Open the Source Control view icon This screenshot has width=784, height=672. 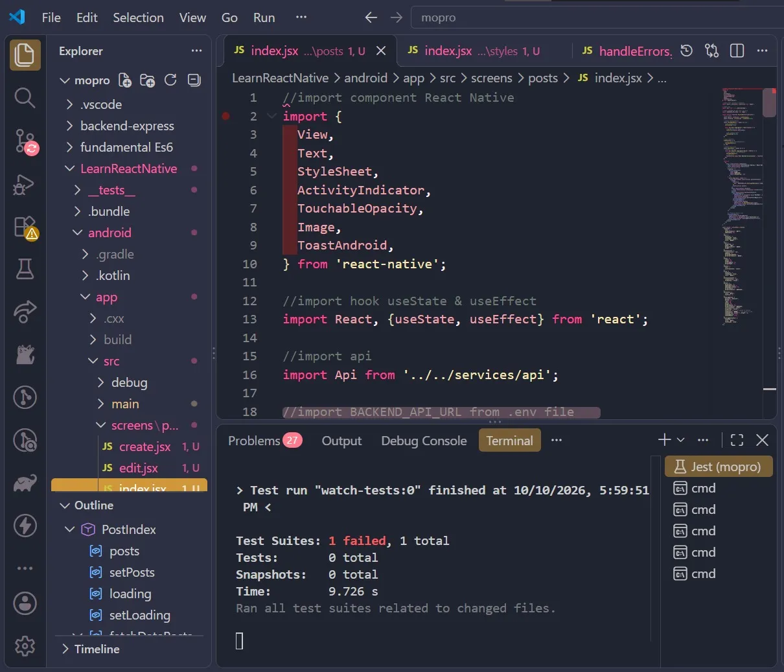pyautogui.click(x=26, y=141)
